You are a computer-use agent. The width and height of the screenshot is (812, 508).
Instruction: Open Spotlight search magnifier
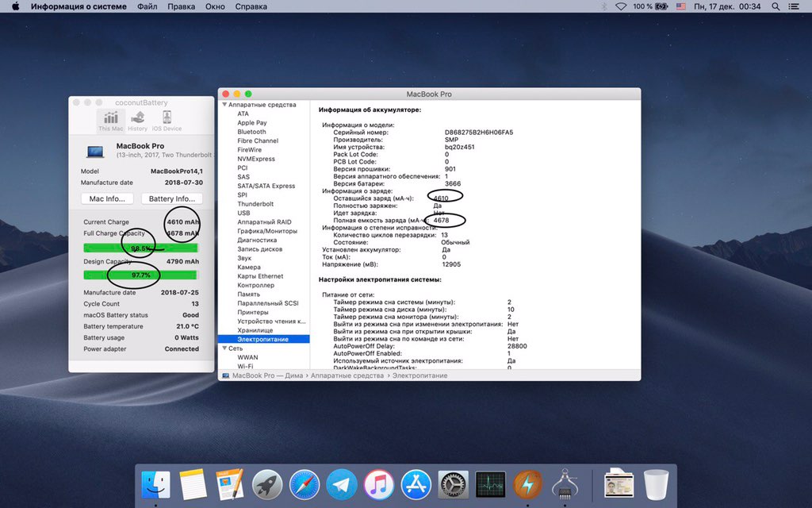(x=776, y=6)
